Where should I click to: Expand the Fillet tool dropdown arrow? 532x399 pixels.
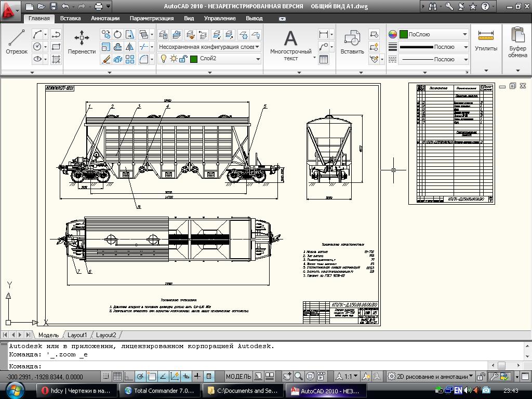point(152,59)
